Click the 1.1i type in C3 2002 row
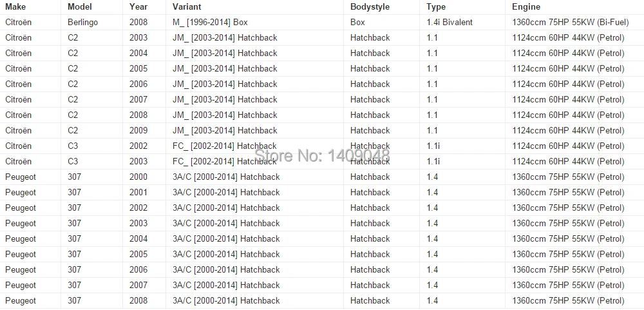 (x=433, y=146)
